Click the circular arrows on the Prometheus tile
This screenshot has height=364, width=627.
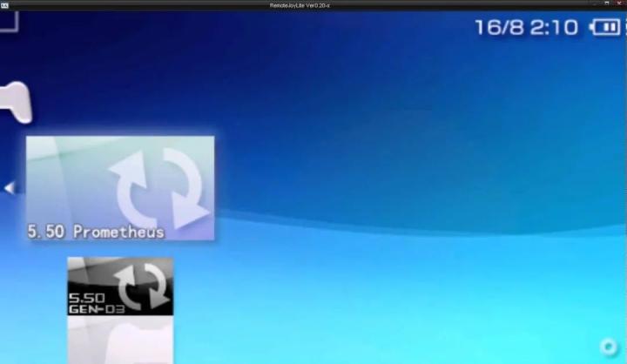tap(159, 188)
